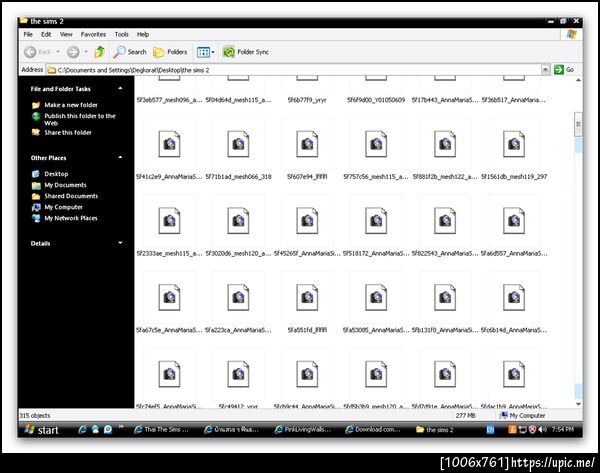The height and width of the screenshot is (473, 600).
Task: Collapse the File and Folder Tasks panel
Action: 120,88
